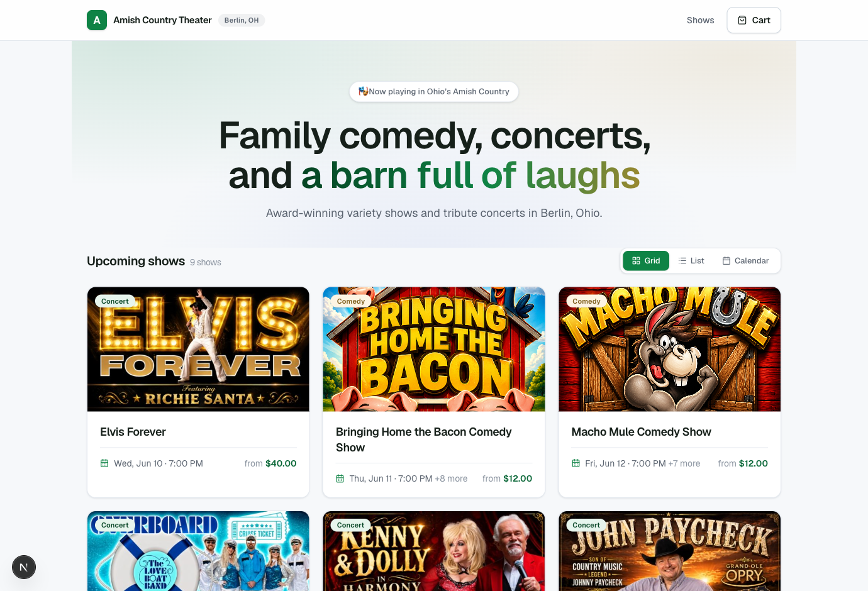This screenshot has height=591, width=868.
Task: Switch to List view
Action: tap(691, 261)
